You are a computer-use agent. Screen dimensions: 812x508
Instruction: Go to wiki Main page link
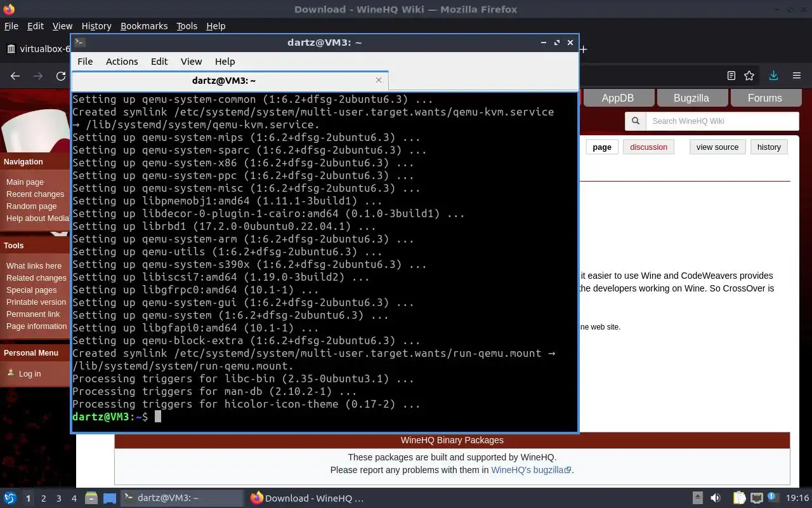25,182
